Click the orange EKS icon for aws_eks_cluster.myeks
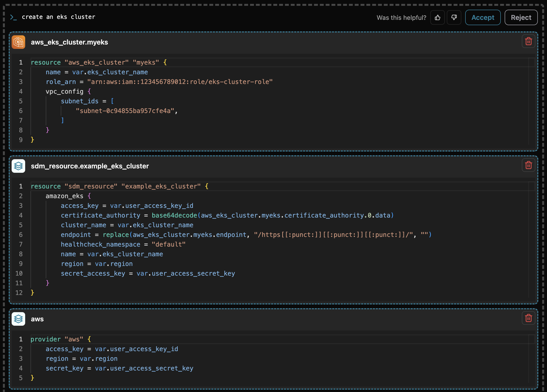The height and width of the screenshot is (392, 547). pos(18,42)
